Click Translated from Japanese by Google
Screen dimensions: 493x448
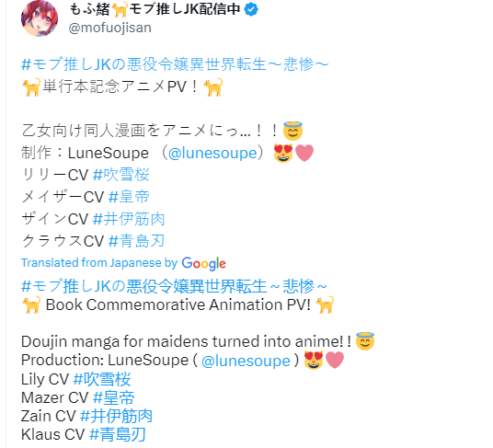tap(123, 263)
